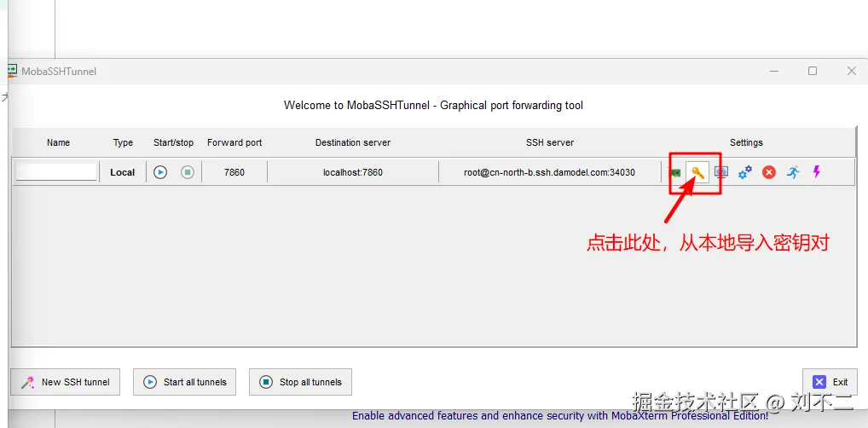
Task: Click the Start/stop column header
Action: point(173,142)
